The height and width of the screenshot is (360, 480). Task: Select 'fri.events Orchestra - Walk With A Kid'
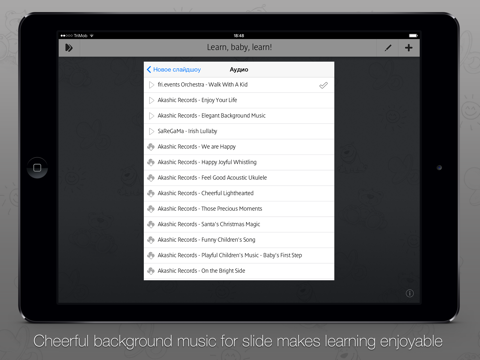[x=239, y=85]
